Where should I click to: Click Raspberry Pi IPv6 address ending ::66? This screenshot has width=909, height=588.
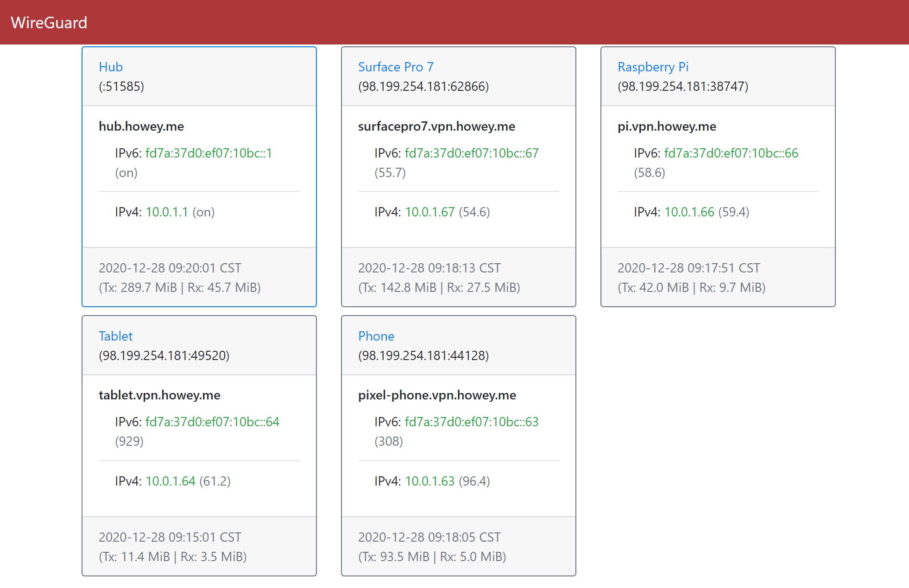coord(731,153)
